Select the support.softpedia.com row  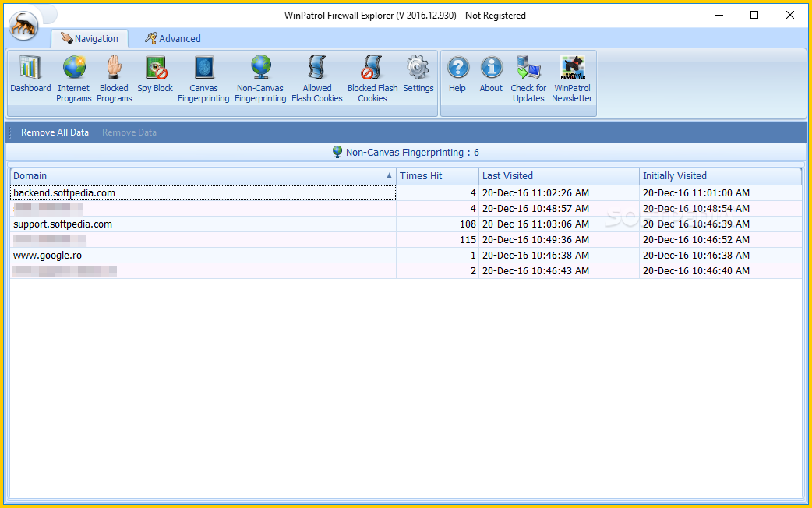coord(406,224)
